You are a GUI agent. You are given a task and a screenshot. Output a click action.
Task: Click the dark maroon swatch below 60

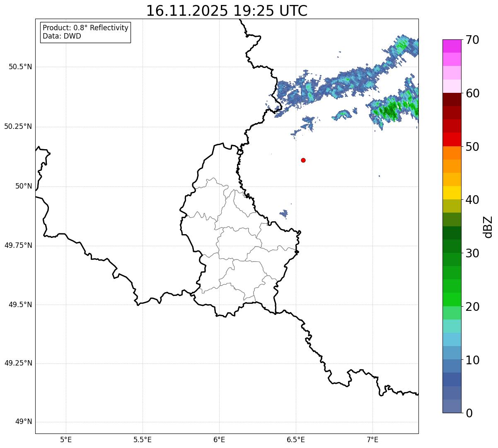[452, 99]
